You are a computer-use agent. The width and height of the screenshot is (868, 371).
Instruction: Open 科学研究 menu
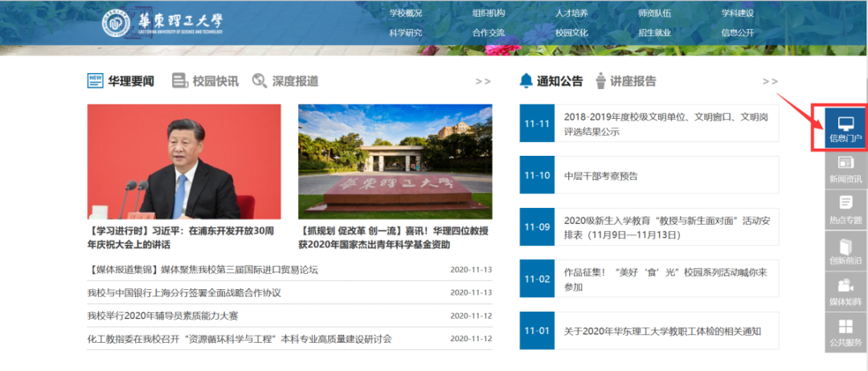click(405, 33)
